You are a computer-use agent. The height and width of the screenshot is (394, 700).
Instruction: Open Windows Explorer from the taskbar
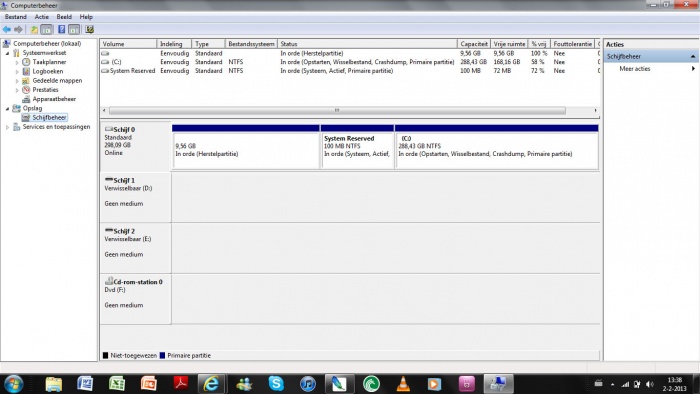[x=53, y=384]
